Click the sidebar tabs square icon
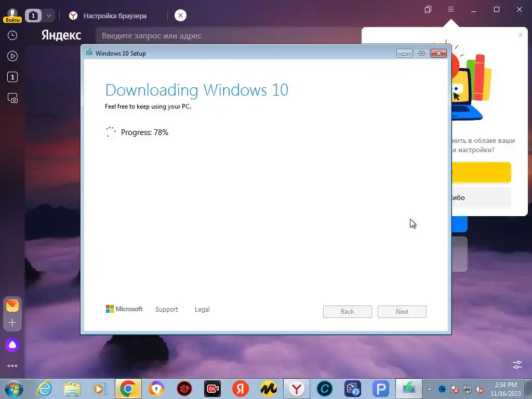Viewport: 532px width, 399px height. (x=12, y=77)
